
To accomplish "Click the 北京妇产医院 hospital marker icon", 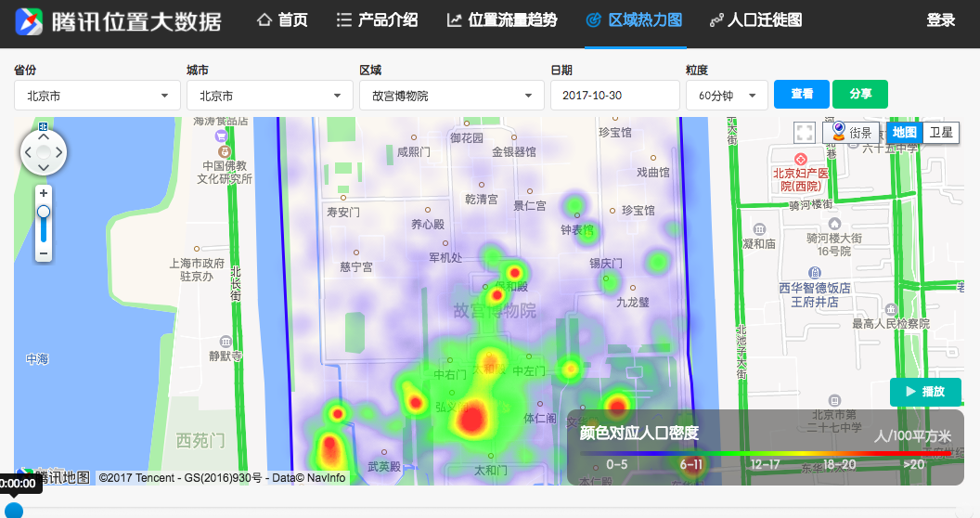I will [801, 159].
